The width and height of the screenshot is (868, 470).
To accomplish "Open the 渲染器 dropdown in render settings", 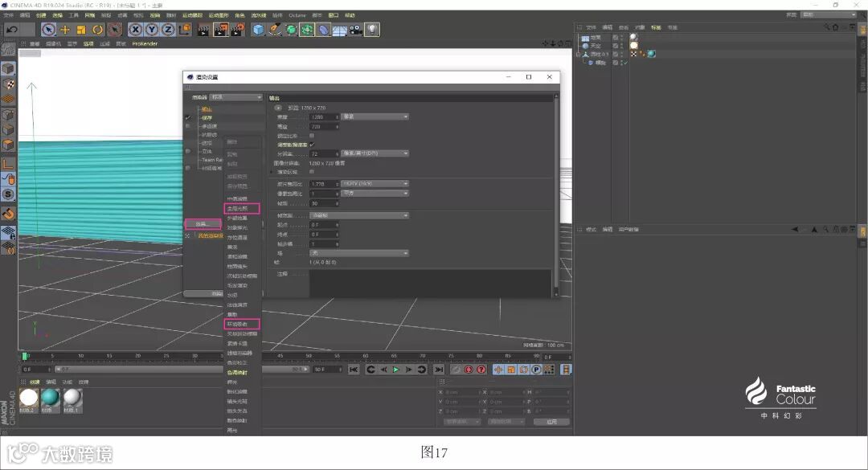I will tap(235, 97).
